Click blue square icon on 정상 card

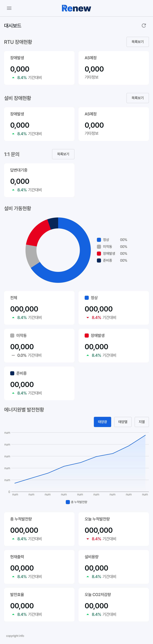pos(87,298)
